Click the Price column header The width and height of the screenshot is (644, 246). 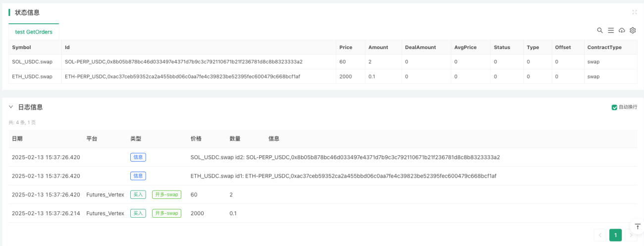pos(346,47)
